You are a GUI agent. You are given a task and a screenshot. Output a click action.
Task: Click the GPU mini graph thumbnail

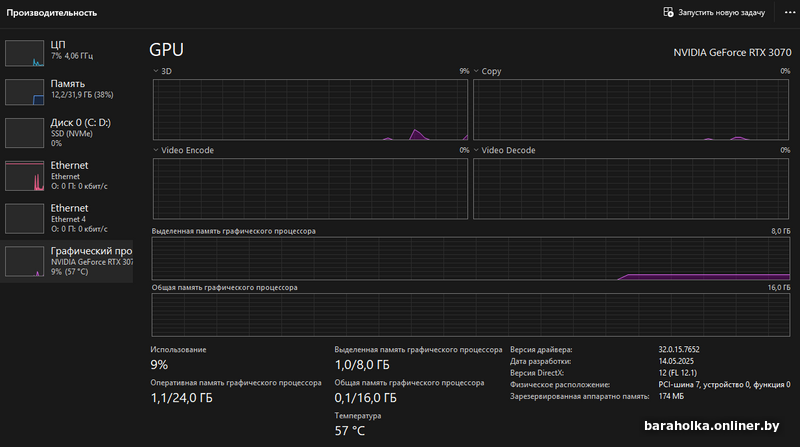click(24, 261)
